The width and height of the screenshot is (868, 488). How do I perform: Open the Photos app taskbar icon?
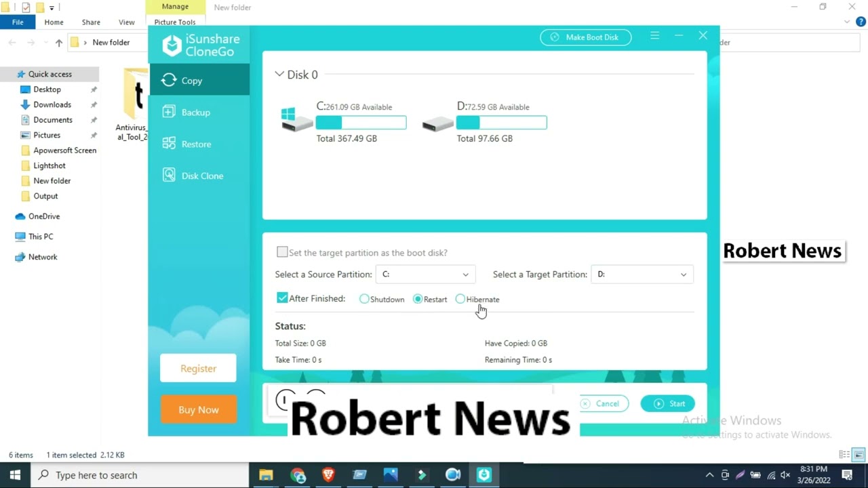pos(391,475)
